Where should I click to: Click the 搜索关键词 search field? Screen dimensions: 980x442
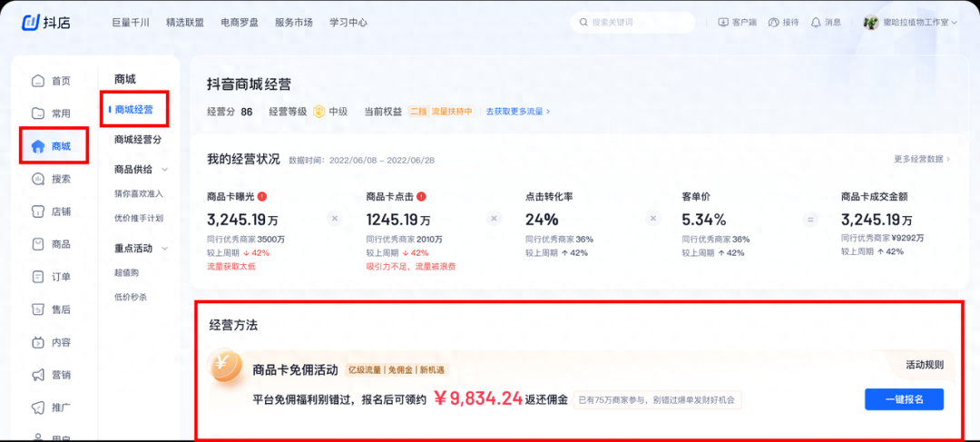(x=632, y=22)
